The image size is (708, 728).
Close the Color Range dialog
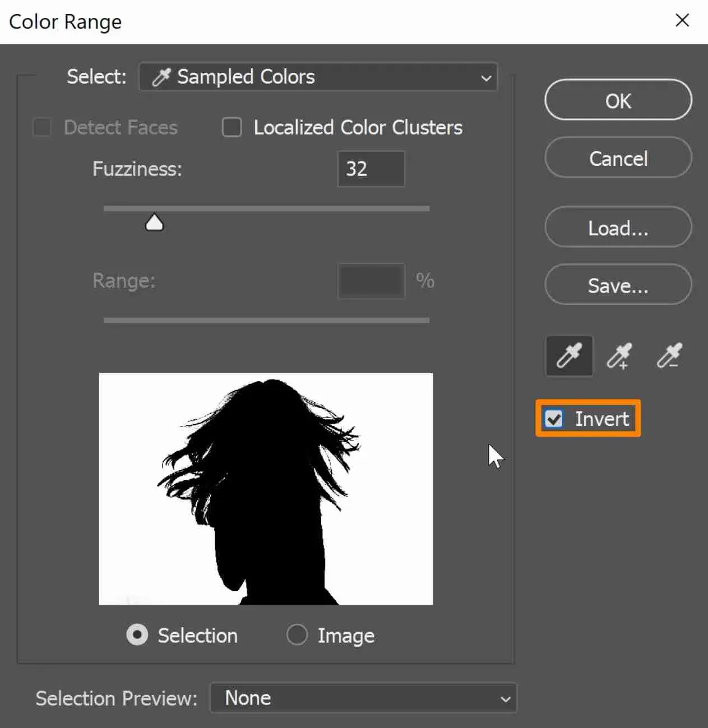tap(682, 21)
